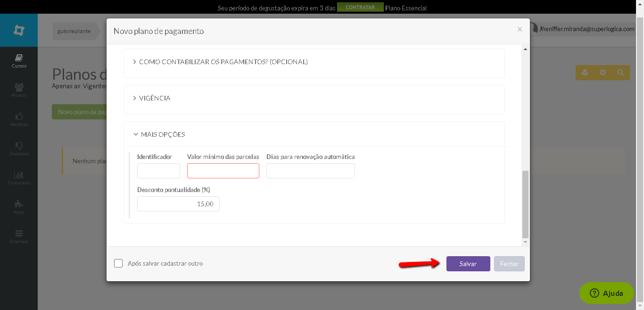Click the CONTRATAR button

click(x=360, y=8)
